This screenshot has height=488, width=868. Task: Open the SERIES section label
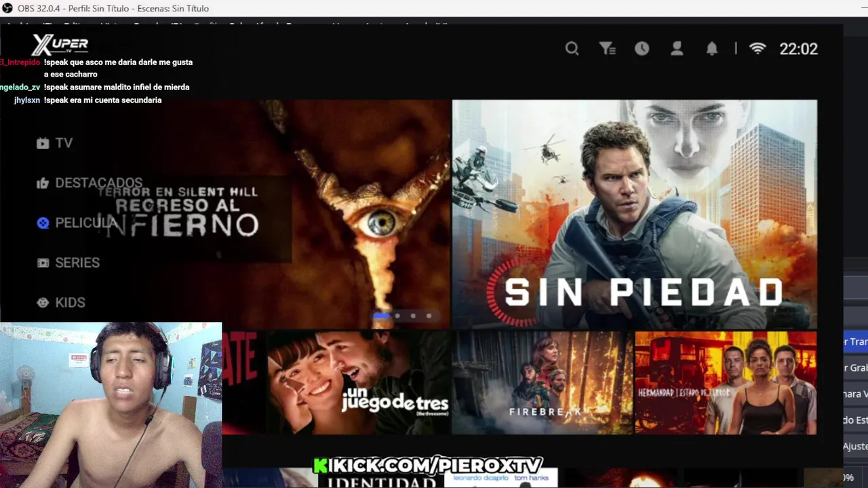click(x=77, y=263)
